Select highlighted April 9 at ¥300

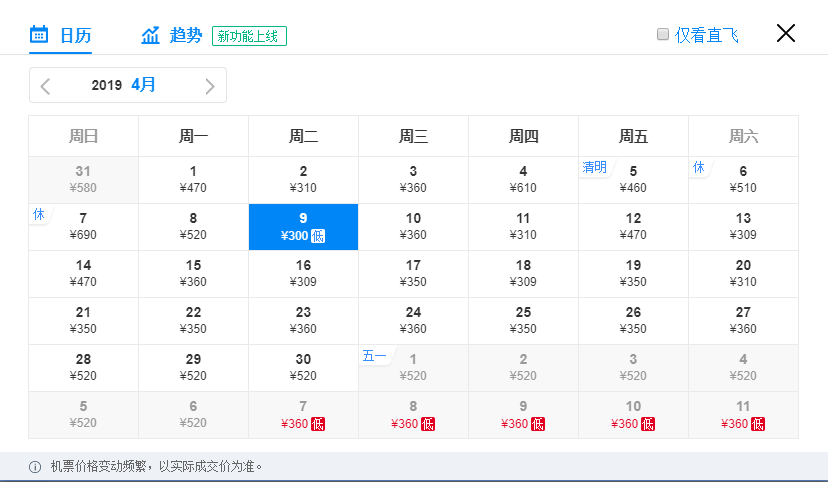point(303,227)
